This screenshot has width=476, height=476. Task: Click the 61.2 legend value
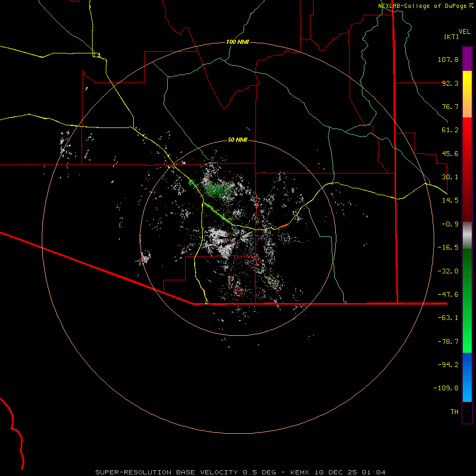coord(450,130)
